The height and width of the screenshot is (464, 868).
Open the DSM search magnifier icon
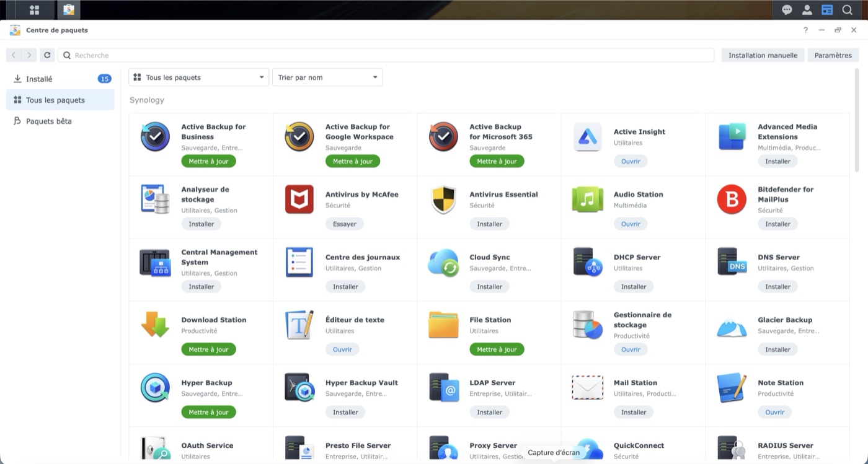(x=847, y=10)
